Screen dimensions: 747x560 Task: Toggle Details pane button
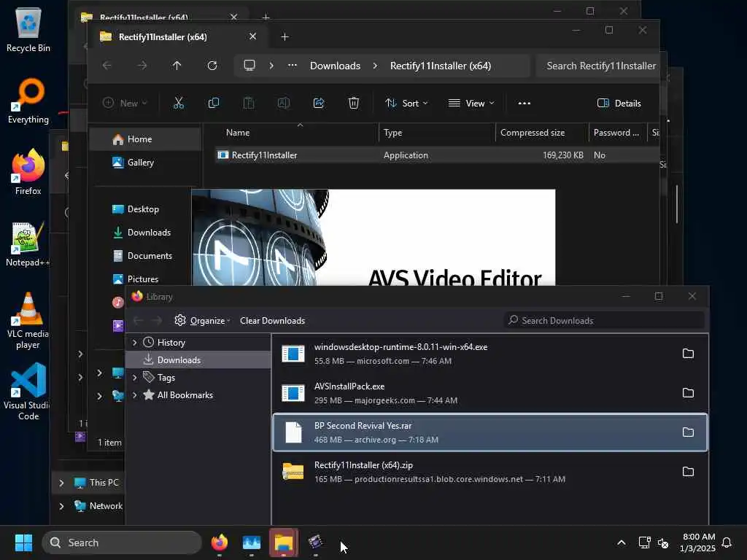[x=619, y=103]
